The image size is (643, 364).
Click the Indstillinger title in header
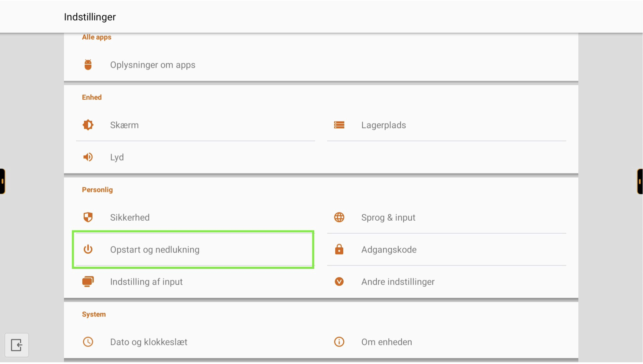(x=90, y=17)
